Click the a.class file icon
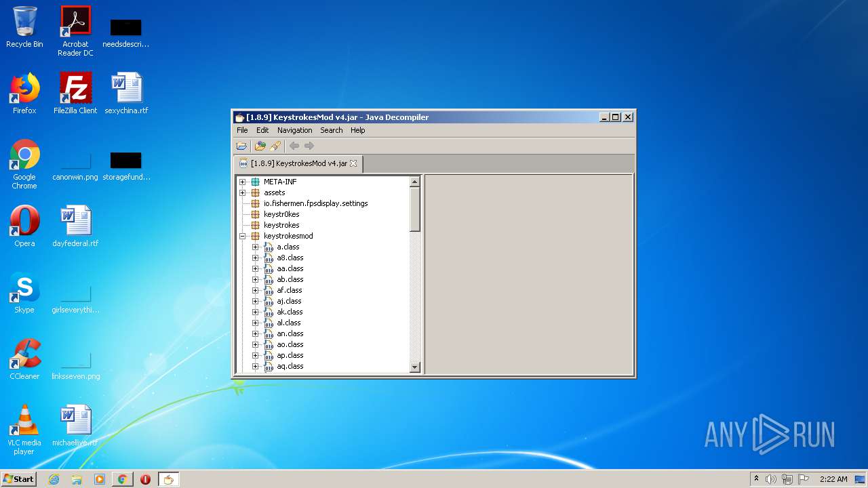This screenshot has height=488, width=868. pyautogui.click(x=269, y=247)
